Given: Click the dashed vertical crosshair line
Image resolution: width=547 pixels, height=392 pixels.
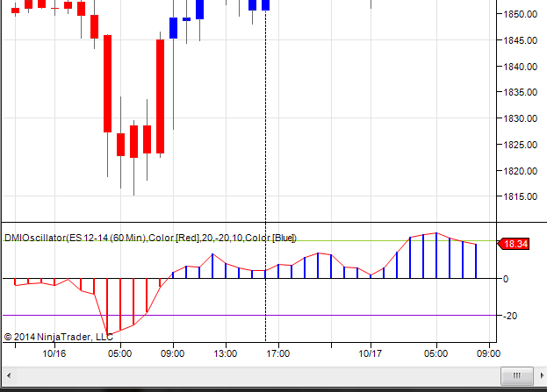Looking at the screenshot, I should pyautogui.click(x=265, y=175).
